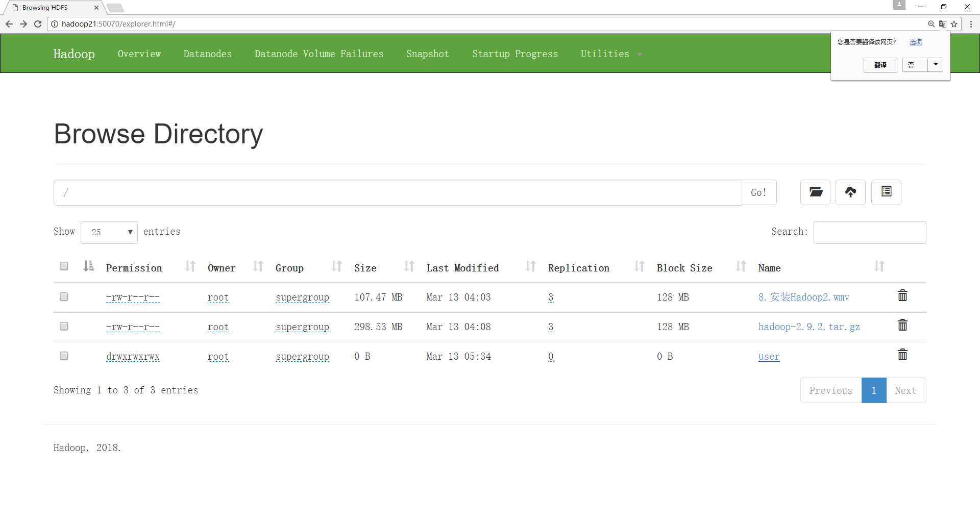Screen dimensions: 980x524
Task: Click the cut and paste list icon
Action: point(886,192)
